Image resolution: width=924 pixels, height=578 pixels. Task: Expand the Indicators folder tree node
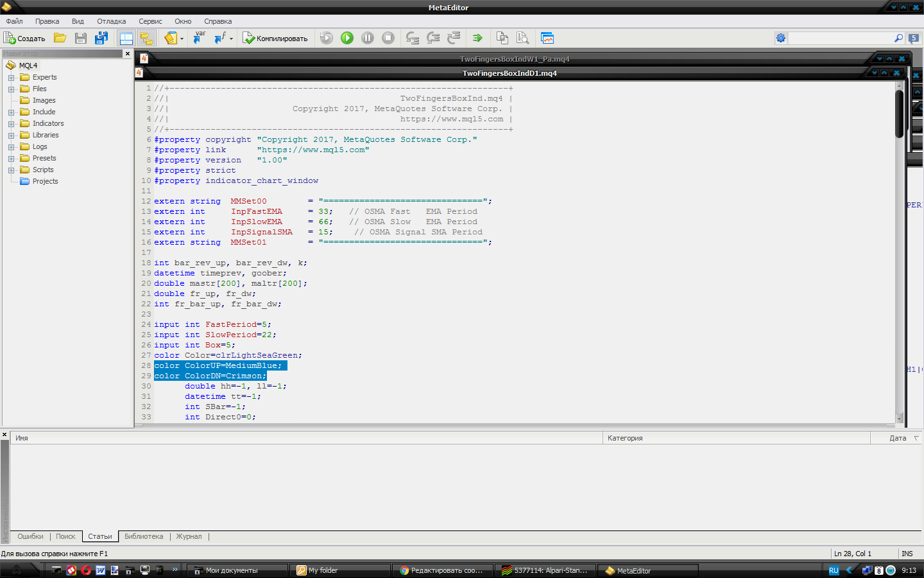(11, 124)
